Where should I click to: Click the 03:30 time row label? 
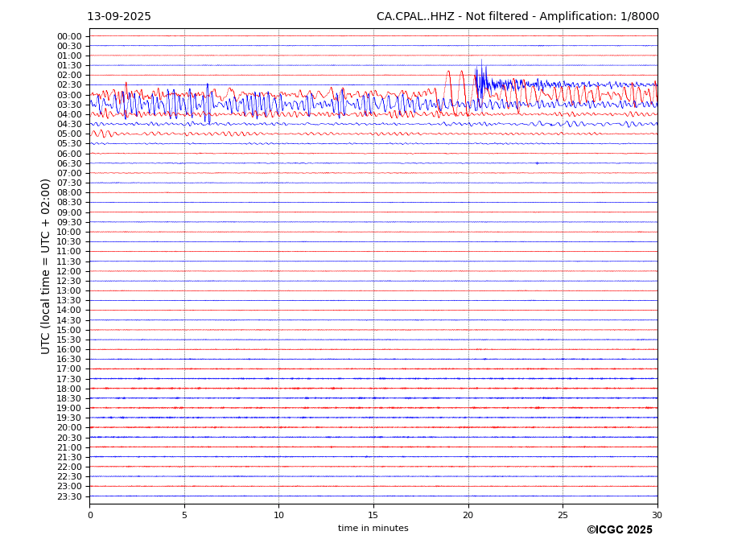[69, 105]
